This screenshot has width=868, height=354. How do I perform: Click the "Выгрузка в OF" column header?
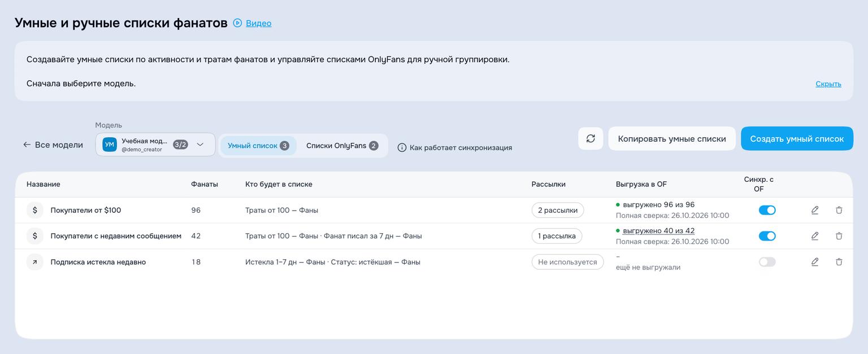click(x=641, y=184)
